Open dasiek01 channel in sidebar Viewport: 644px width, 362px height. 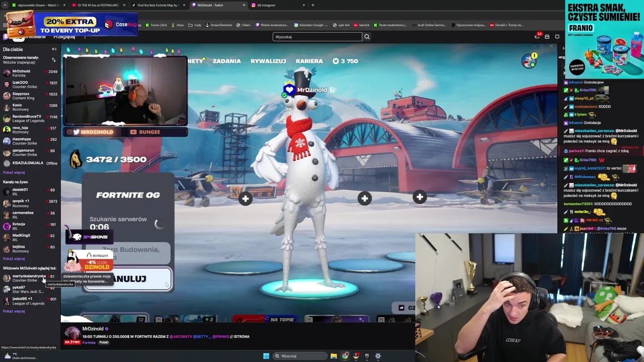coord(30,192)
